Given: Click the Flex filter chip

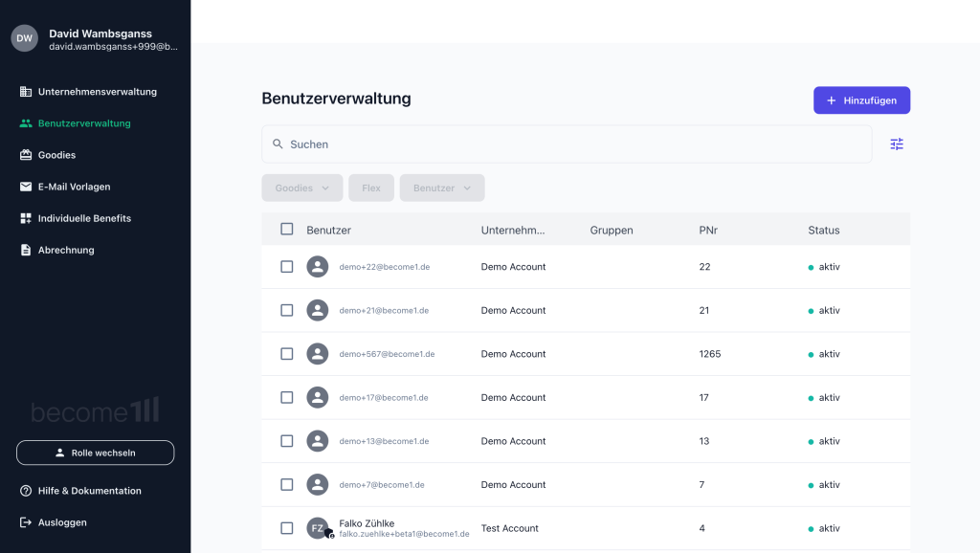Looking at the screenshot, I should [371, 188].
